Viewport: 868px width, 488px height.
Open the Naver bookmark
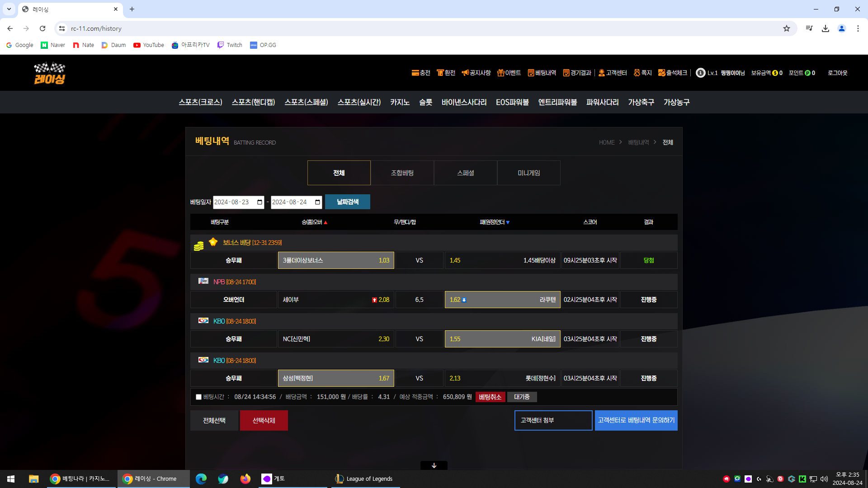(x=53, y=45)
